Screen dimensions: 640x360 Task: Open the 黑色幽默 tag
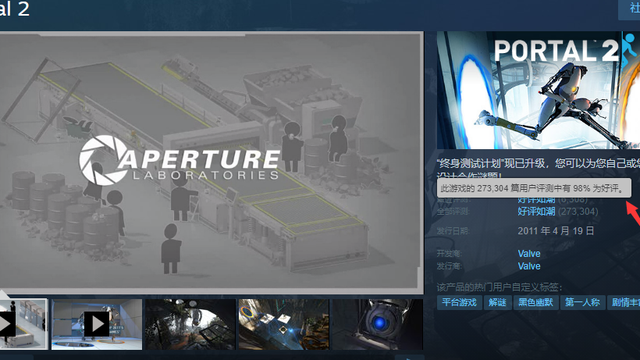(536, 302)
